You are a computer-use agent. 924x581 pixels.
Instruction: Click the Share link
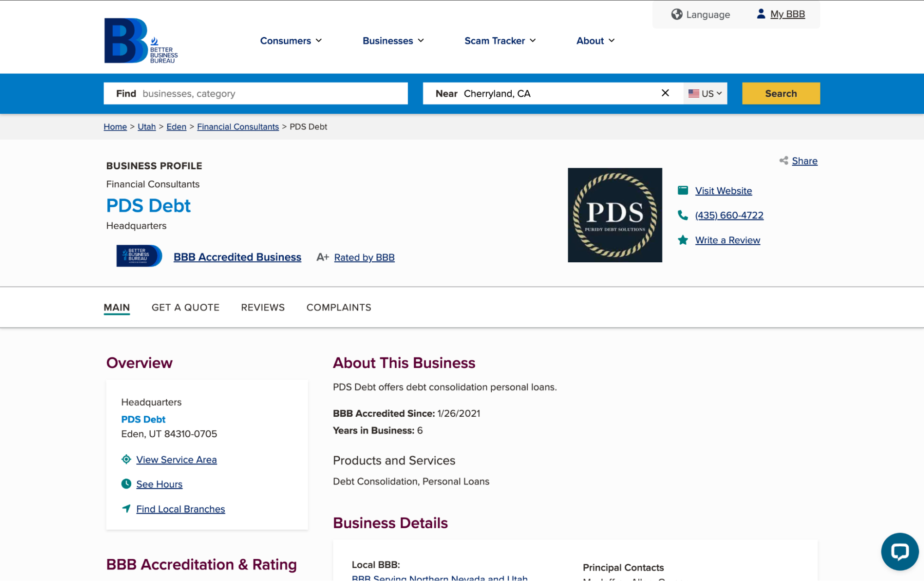coord(804,161)
